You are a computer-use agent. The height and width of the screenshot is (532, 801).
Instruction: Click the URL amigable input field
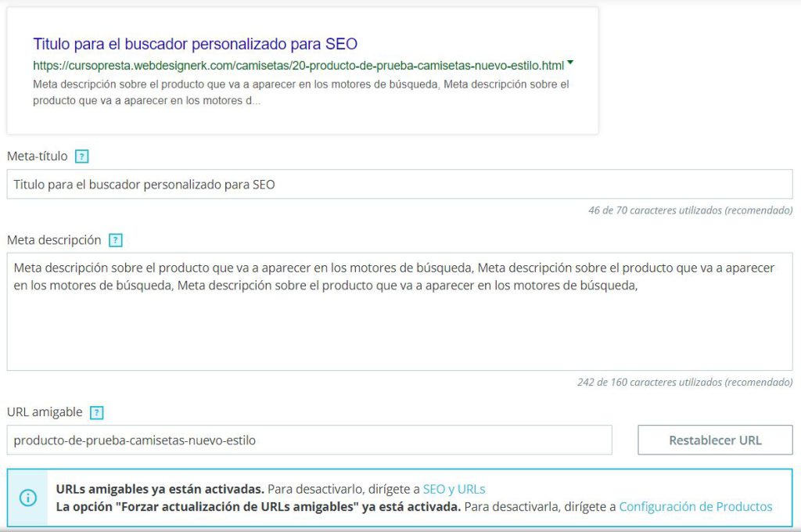pos(309,440)
